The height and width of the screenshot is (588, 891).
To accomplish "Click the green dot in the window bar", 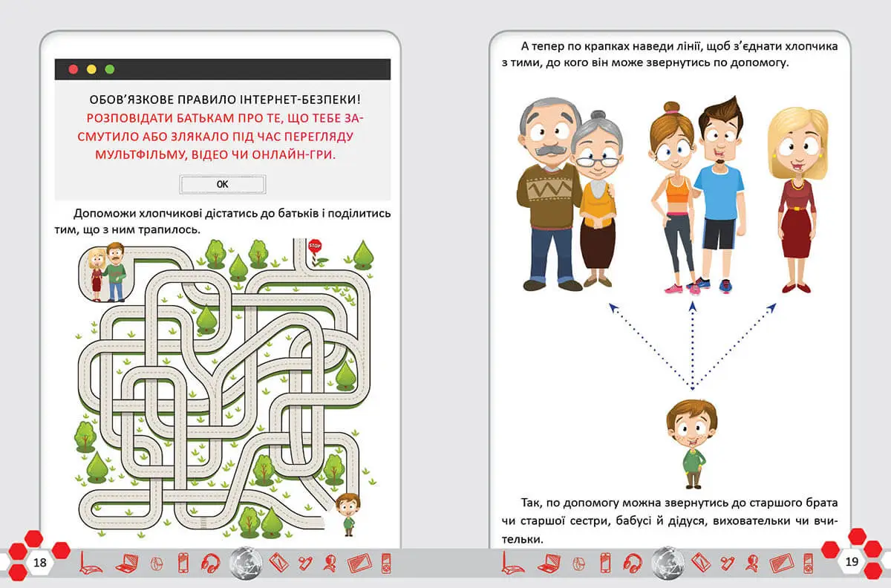I will [110, 69].
